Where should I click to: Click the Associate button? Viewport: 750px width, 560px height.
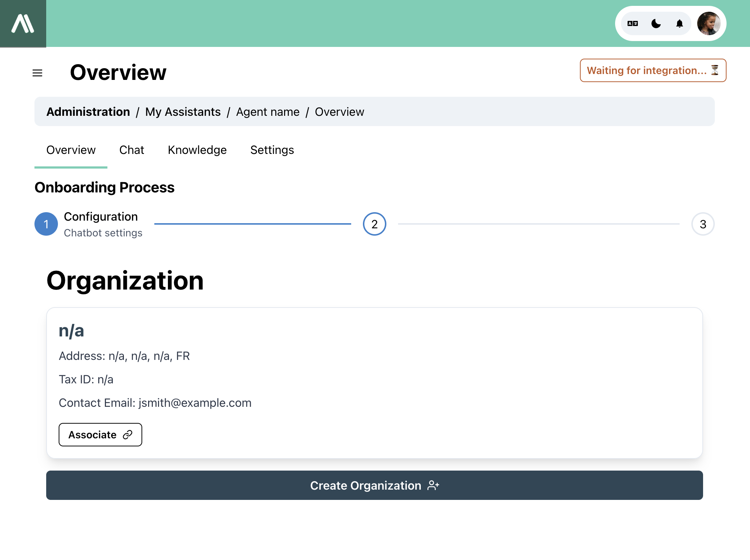[x=100, y=434]
